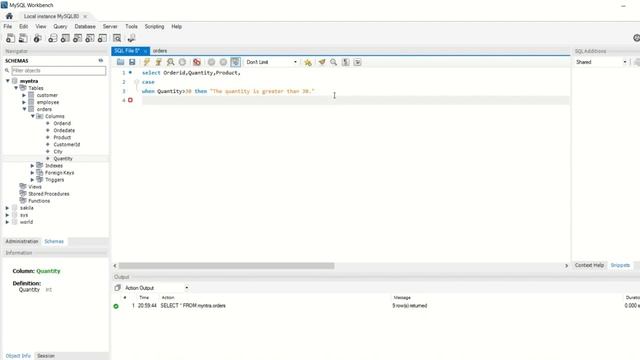The image size is (640, 360).
Task: Open the Database menu
Action: [85, 27]
